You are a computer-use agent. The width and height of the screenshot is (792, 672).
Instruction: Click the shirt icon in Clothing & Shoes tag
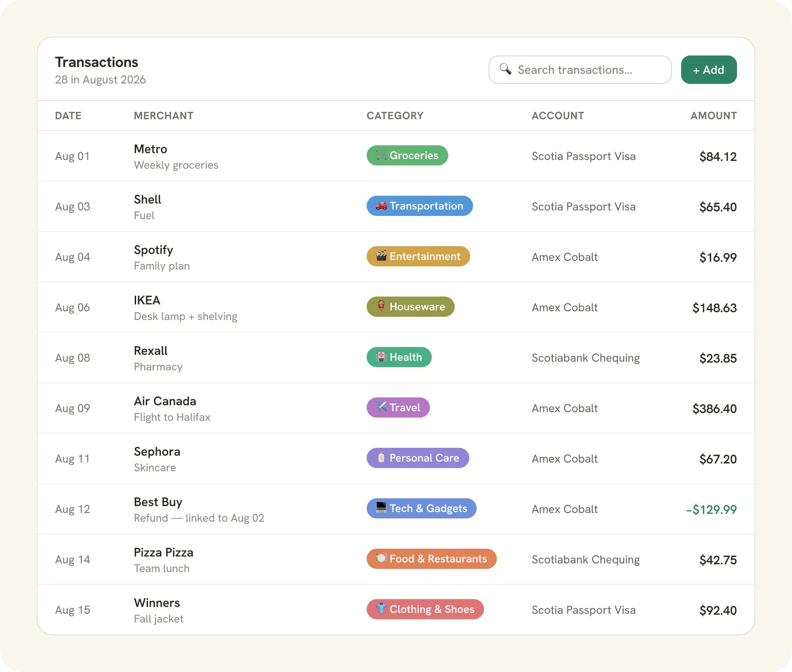pos(381,609)
